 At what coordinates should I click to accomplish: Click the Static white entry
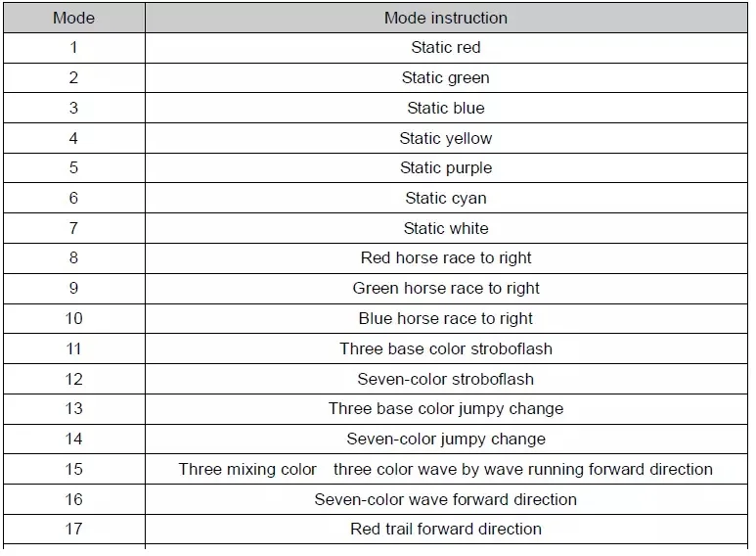click(446, 228)
